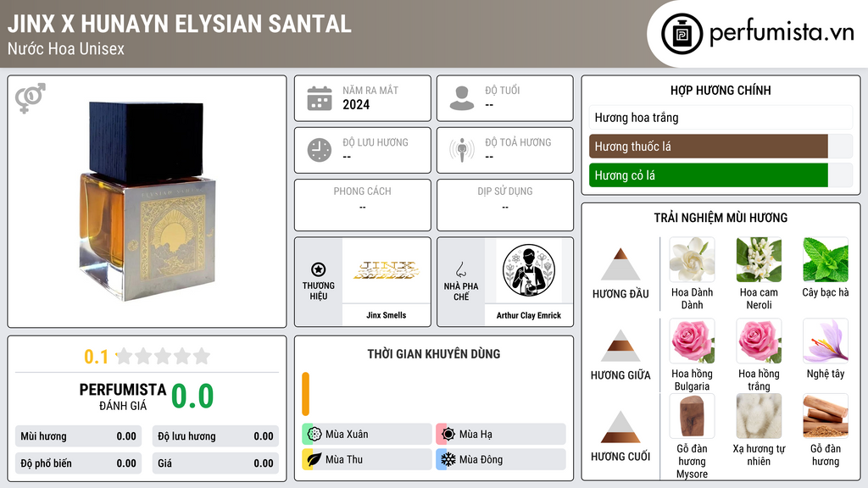Click the Mùa Đông snowflake icon
The image size is (868, 488).
pos(448,459)
